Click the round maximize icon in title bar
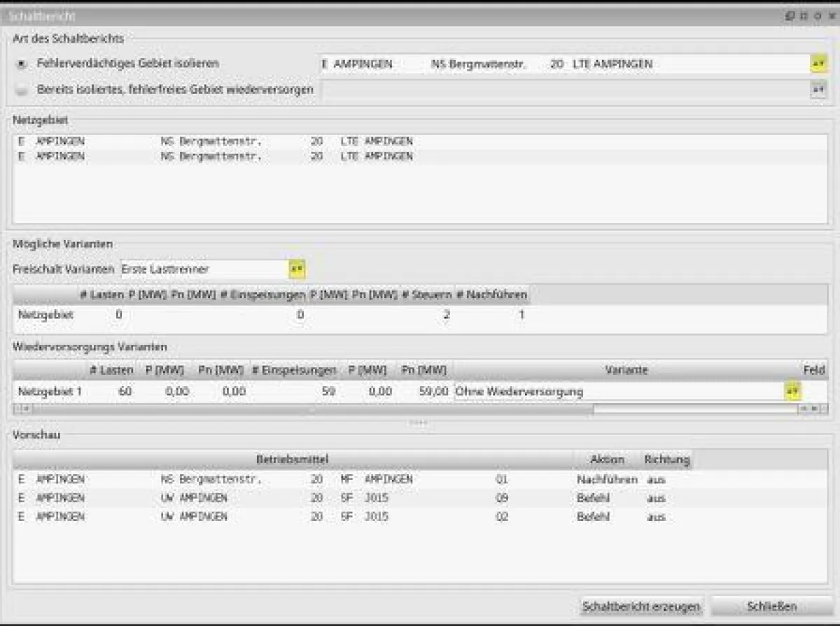This screenshot has height=626, width=840. coord(816,15)
